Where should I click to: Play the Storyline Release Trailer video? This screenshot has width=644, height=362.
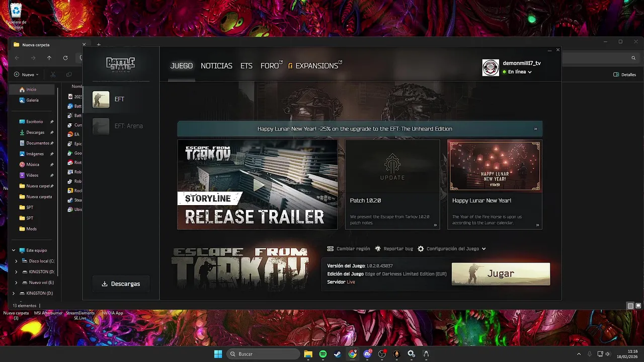point(258,185)
